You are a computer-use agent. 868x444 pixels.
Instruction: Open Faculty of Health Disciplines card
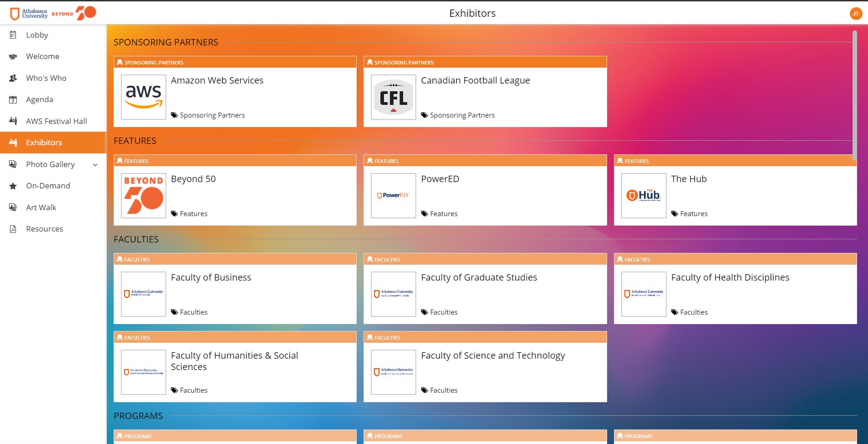(730, 277)
